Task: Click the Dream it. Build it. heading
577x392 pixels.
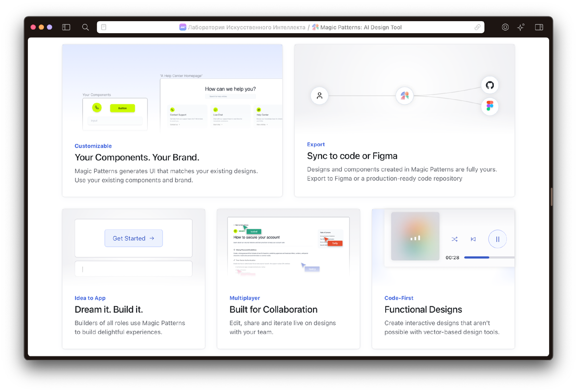Action: (109, 309)
